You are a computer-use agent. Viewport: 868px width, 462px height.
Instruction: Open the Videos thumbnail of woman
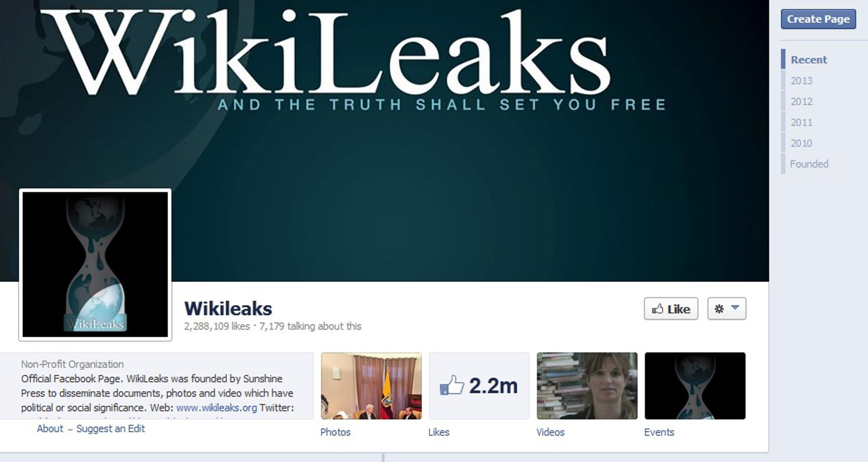coord(587,386)
